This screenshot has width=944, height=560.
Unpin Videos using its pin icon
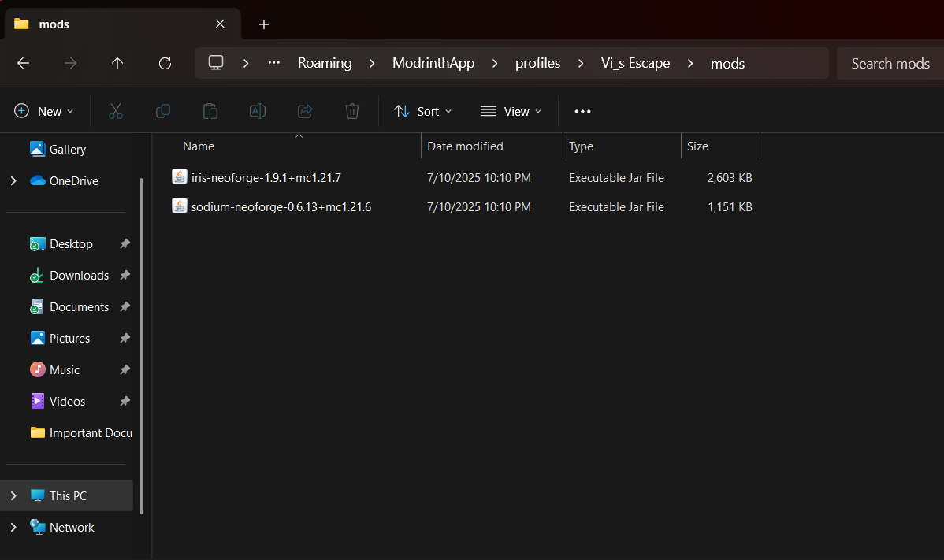click(125, 401)
